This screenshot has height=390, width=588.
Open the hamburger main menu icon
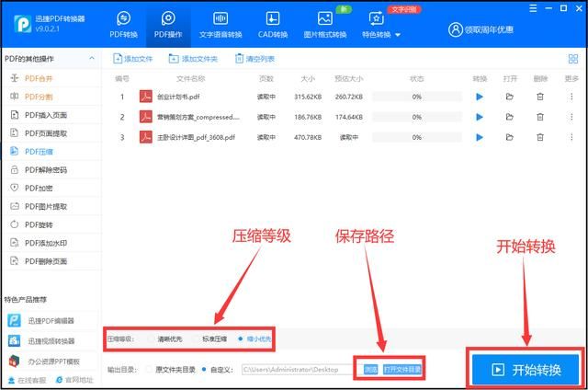pos(533,8)
